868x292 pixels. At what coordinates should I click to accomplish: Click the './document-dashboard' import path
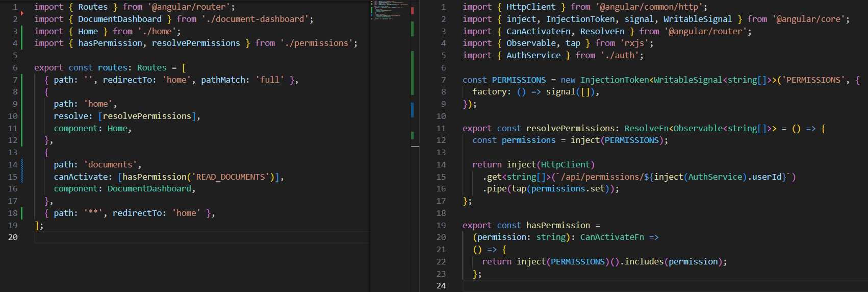click(255, 19)
